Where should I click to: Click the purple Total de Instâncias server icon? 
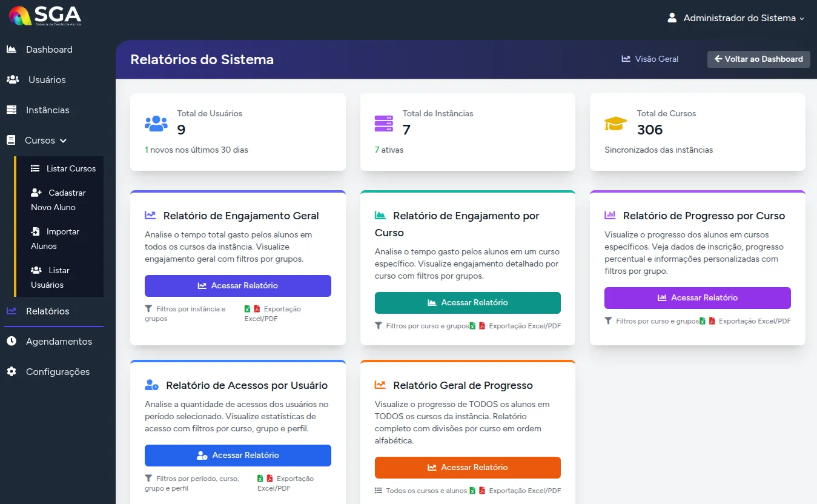pyautogui.click(x=384, y=124)
